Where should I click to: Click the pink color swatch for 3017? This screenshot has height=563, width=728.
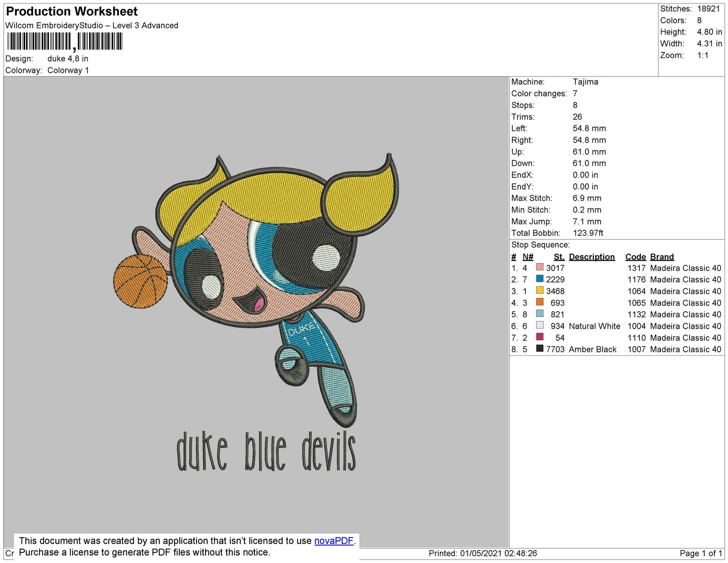click(540, 267)
